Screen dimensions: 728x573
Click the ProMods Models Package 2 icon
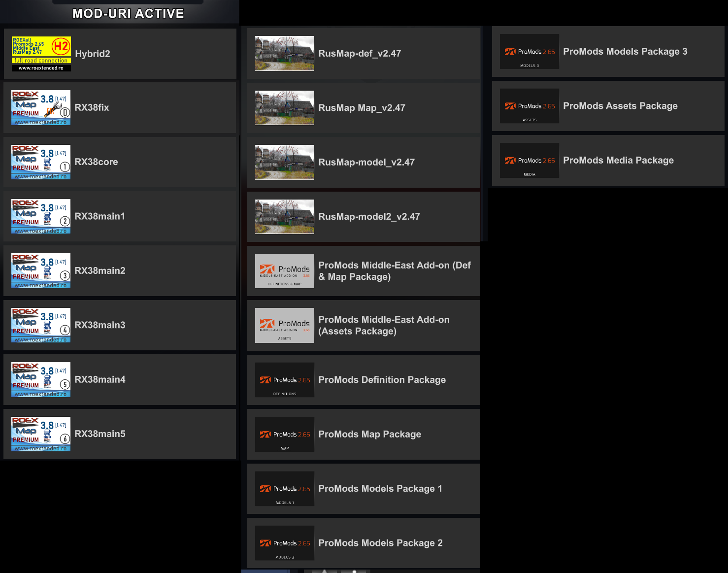coord(285,543)
